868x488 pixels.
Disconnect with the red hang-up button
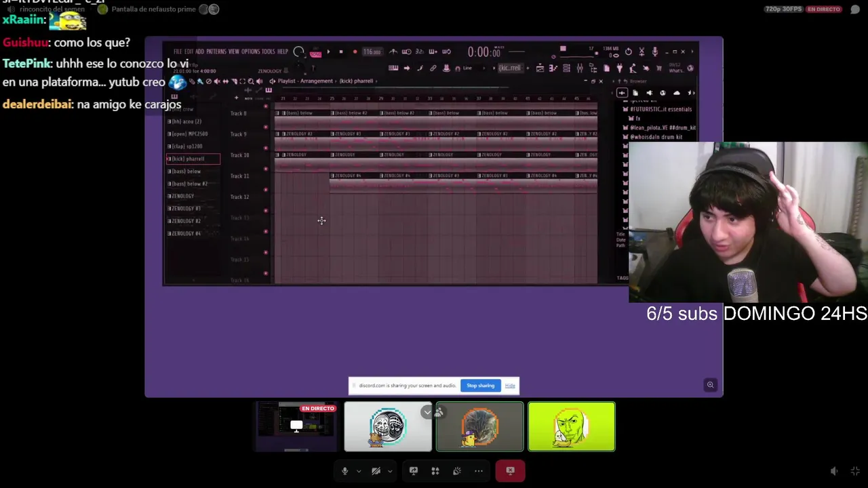[x=510, y=471]
